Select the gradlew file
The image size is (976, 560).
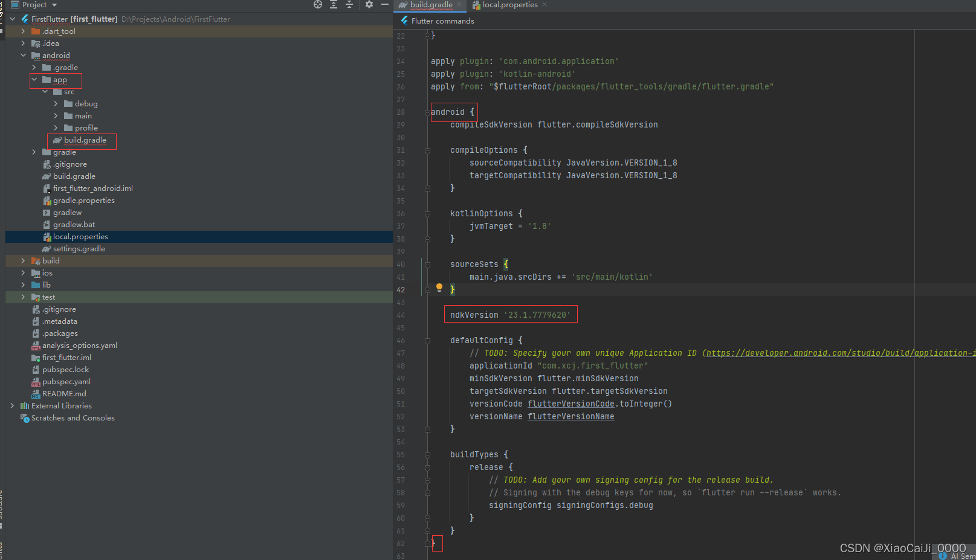tap(67, 213)
